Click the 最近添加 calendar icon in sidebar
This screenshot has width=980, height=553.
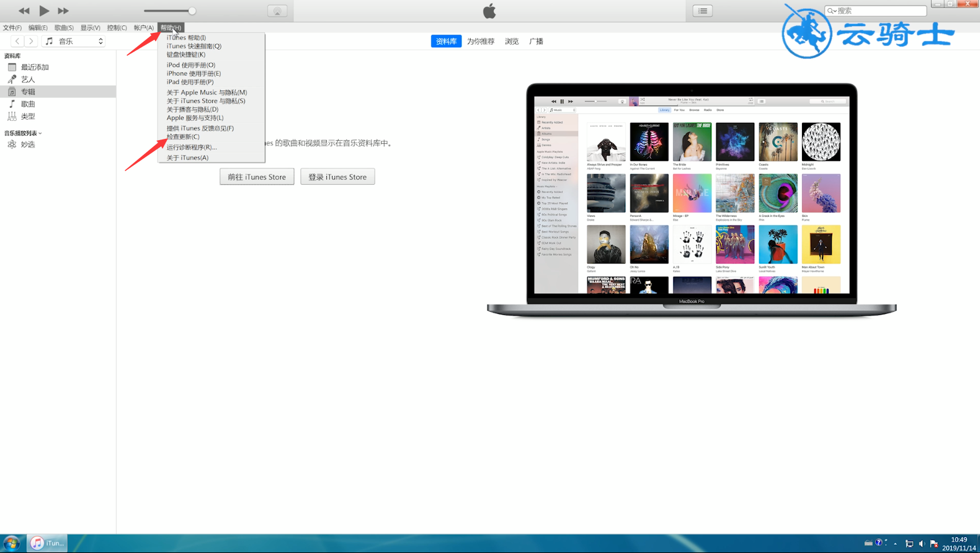[12, 67]
